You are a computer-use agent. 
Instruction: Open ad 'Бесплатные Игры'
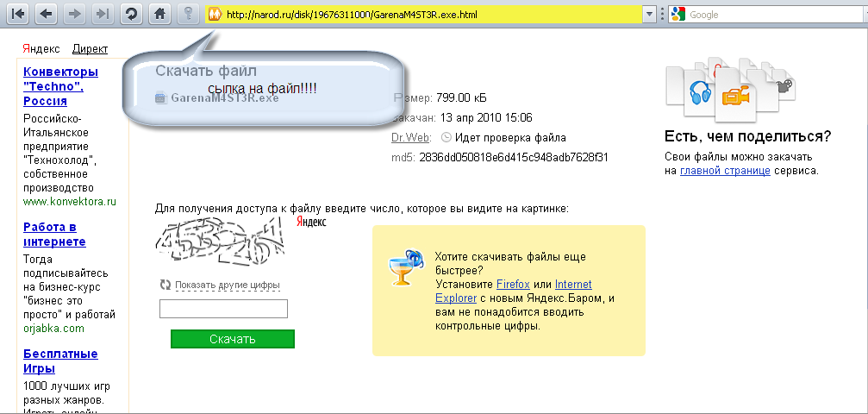pos(60,361)
